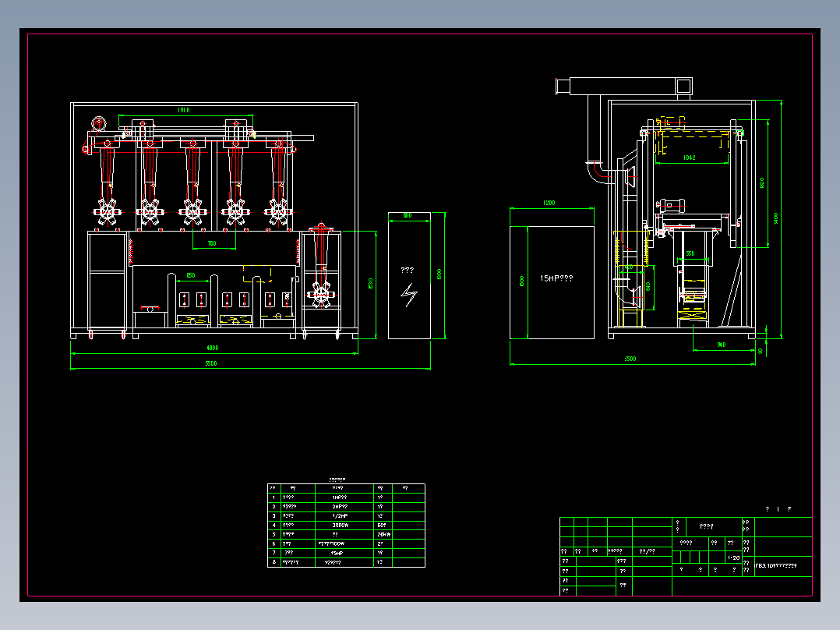
Task: Click the "4300" width dimension label
Action: click(x=212, y=348)
